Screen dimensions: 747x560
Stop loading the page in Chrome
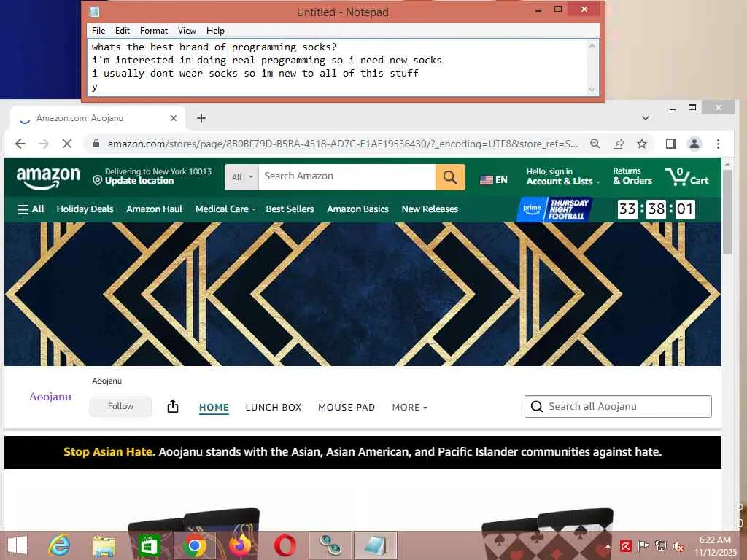pos(66,144)
